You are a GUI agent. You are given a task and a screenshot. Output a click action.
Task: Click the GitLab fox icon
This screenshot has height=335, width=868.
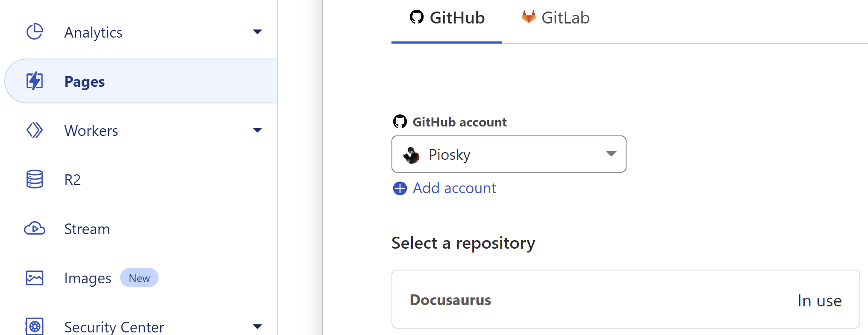coord(529,17)
